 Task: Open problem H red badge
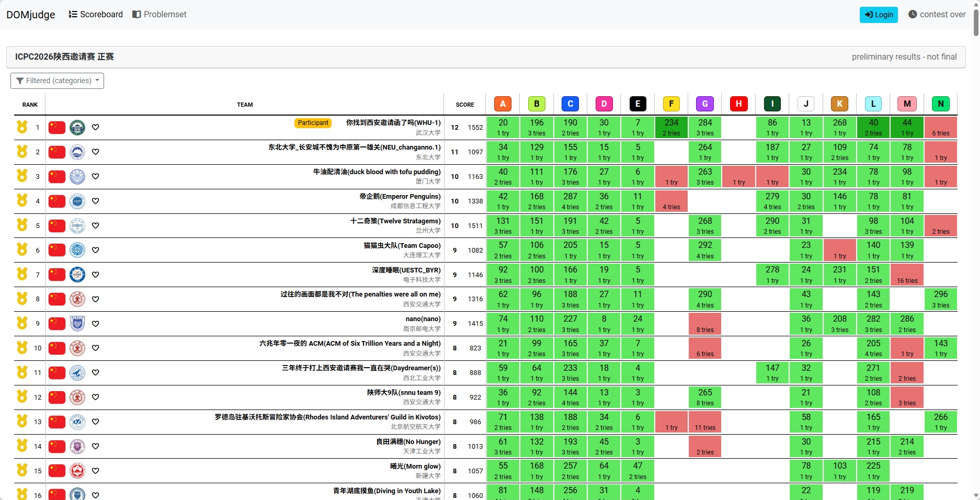(738, 104)
